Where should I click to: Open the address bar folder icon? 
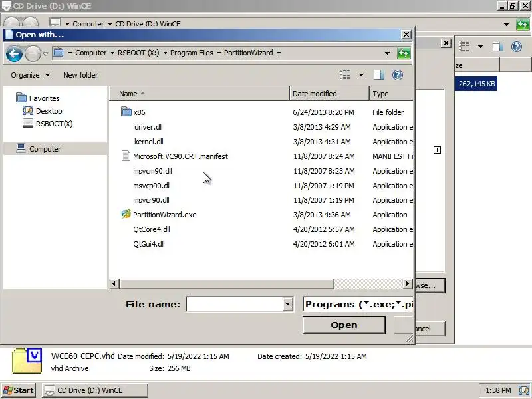click(x=59, y=53)
